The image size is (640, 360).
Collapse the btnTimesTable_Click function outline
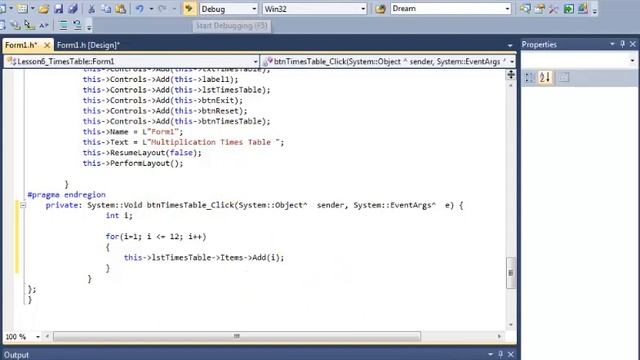[23, 205]
